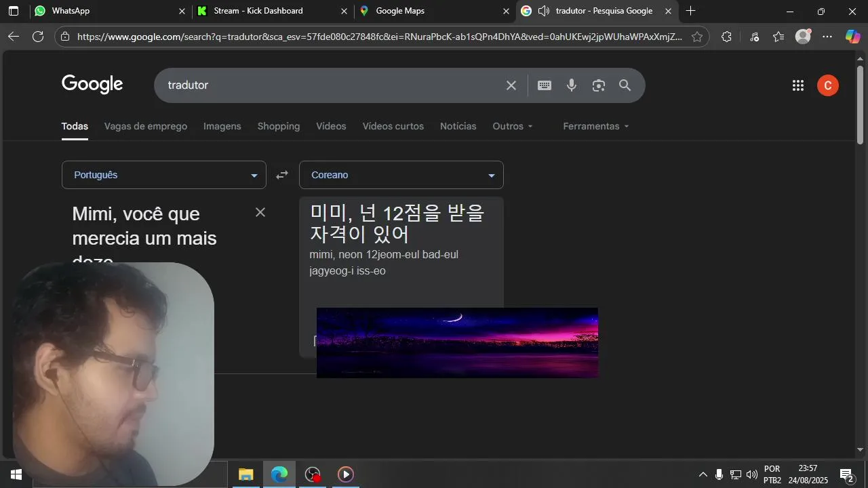Screen dimensions: 868x488
Task: Open the network icon in tray
Action: click(x=736, y=474)
